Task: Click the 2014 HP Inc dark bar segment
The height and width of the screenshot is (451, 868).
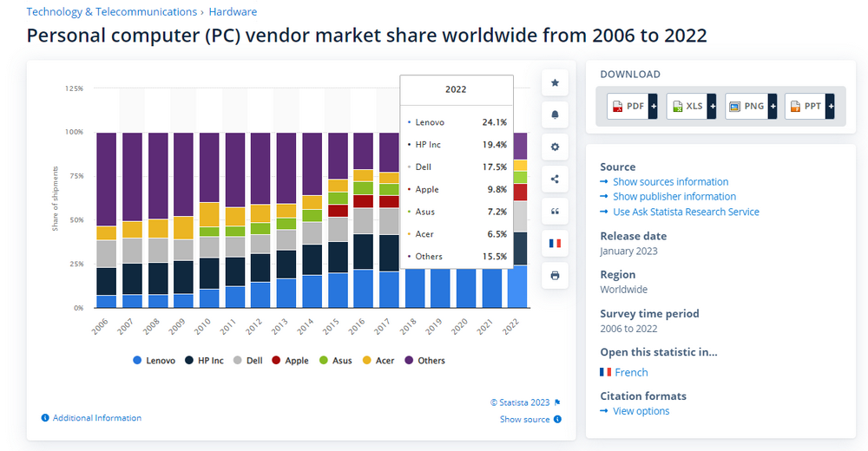Action: 312,259
